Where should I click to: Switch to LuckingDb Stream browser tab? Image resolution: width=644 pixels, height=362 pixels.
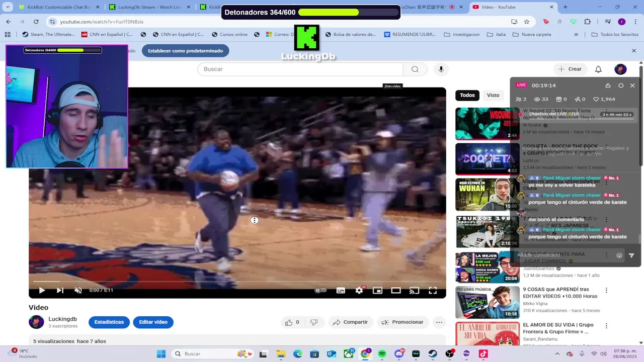tap(149, 7)
